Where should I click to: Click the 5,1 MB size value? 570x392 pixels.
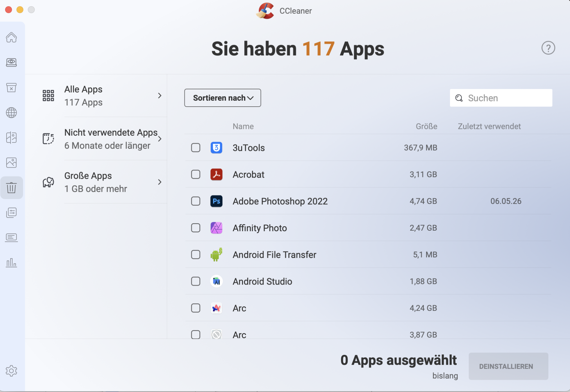coord(425,255)
